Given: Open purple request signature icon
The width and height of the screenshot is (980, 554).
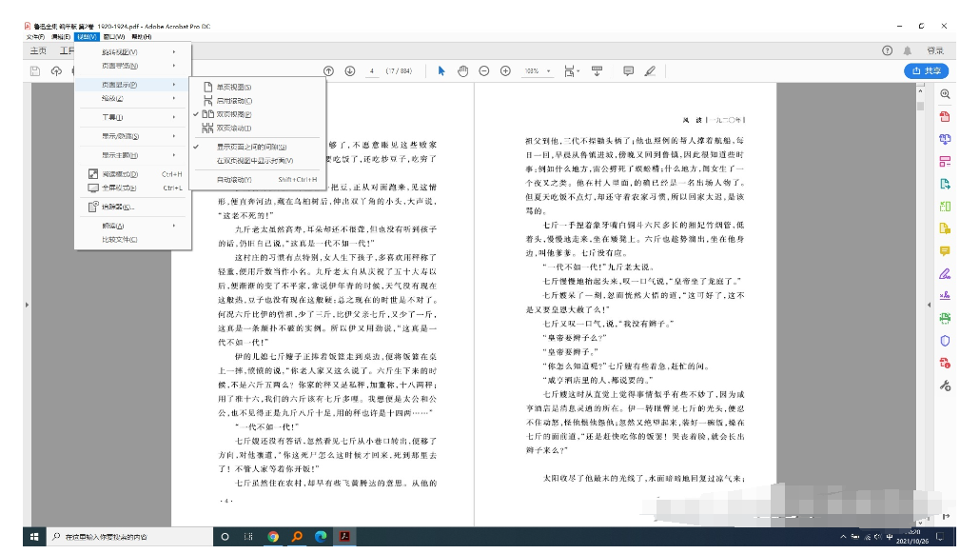Looking at the screenshot, I should click(945, 296).
